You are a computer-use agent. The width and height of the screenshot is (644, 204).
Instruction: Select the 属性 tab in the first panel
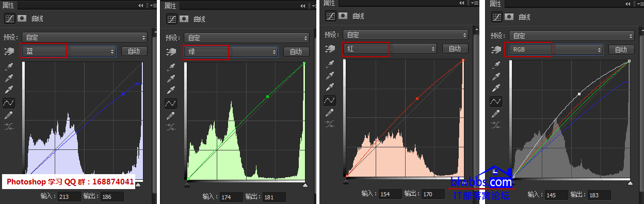(9, 5)
